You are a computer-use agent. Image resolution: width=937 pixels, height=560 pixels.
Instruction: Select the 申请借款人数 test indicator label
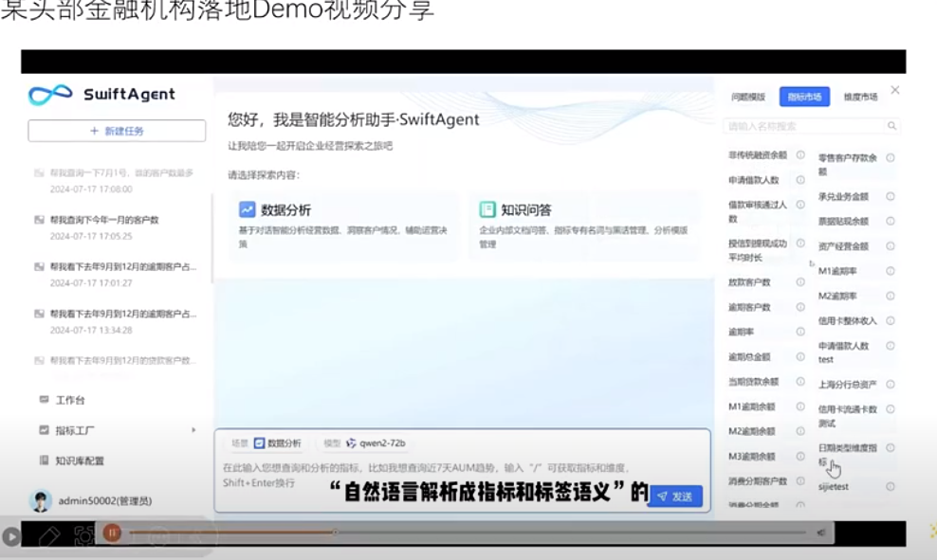[843, 352]
